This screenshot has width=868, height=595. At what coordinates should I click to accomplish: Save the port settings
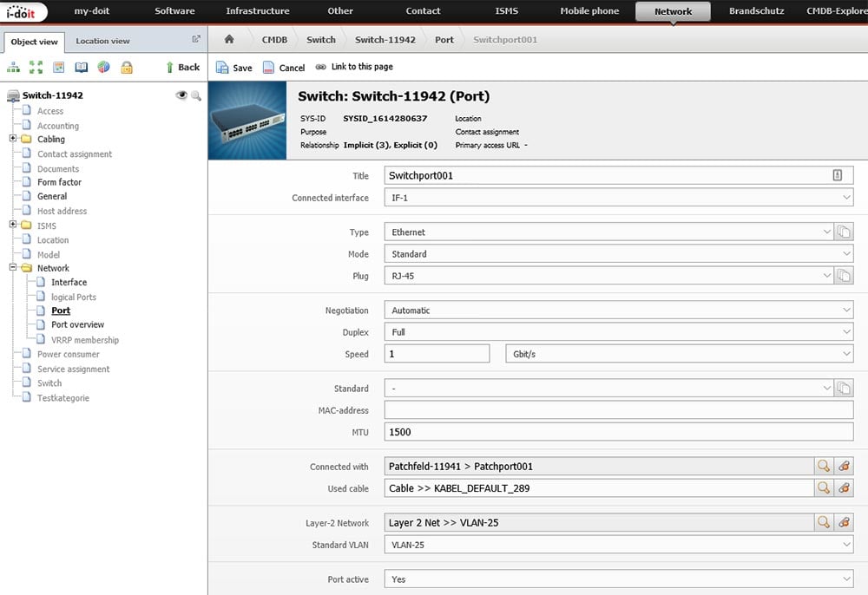click(234, 68)
